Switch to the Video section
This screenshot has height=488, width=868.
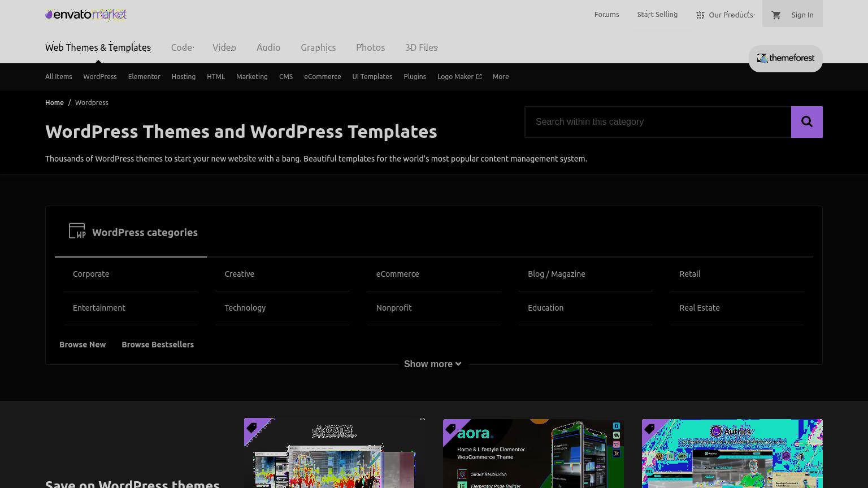click(224, 47)
